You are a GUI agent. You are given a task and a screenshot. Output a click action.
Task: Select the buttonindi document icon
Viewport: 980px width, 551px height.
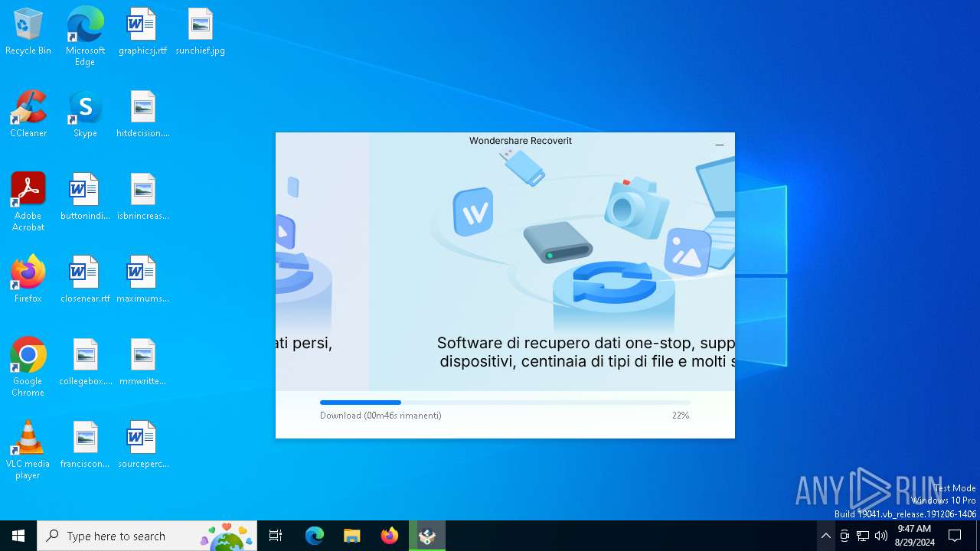click(85, 197)
